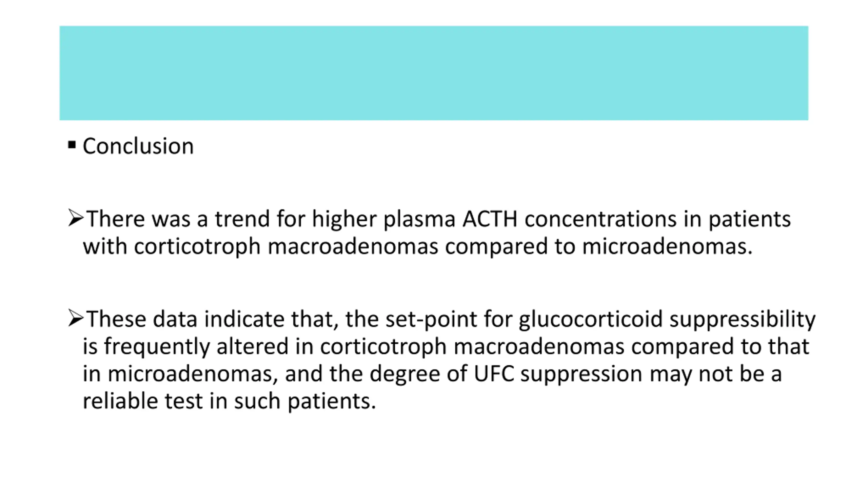Select the empty cyan title banner

(434, 73)
